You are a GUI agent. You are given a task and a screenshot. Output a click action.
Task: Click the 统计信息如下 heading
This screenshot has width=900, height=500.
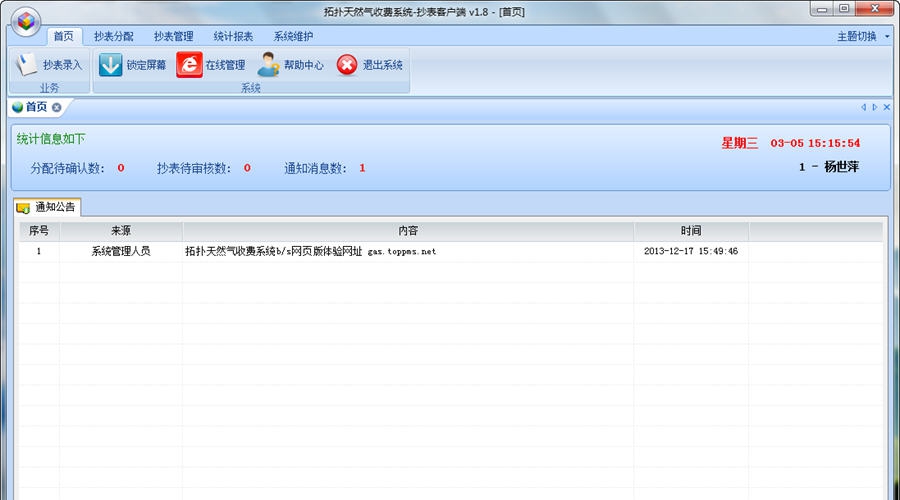(51, 139)
